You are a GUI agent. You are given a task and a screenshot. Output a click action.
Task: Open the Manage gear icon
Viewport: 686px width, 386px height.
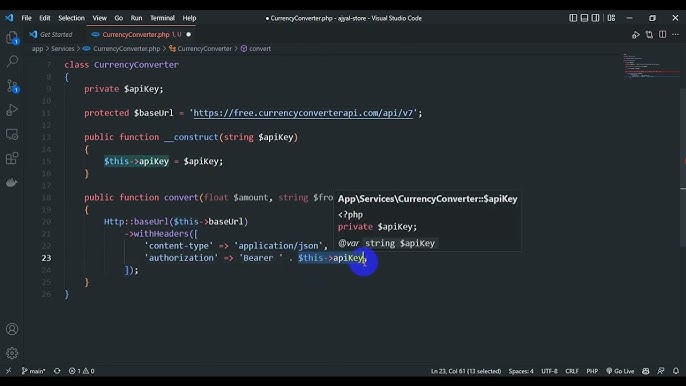[12, 353]
